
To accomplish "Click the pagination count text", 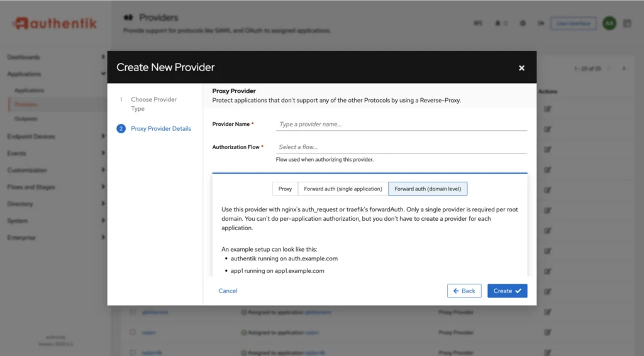I will coord(587,69).
